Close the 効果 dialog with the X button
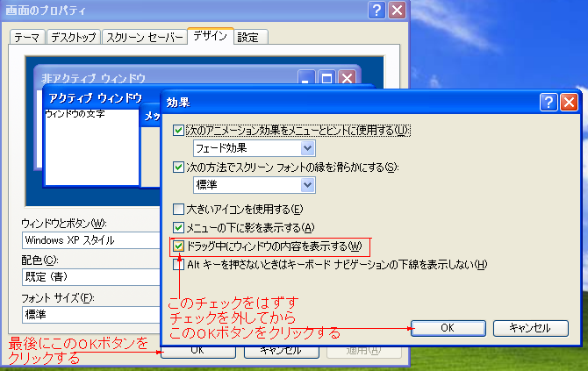The image size is (588, 371). coord(569,102)
